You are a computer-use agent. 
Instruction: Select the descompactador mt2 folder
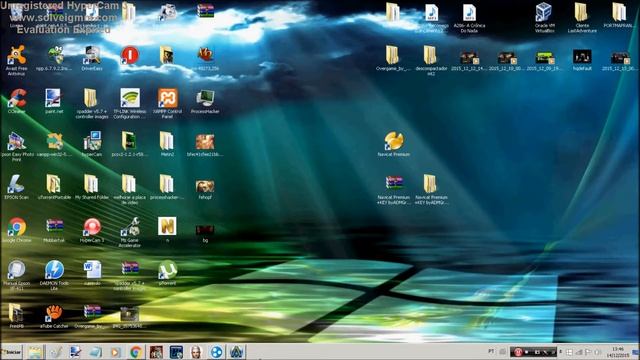(431, 60)
